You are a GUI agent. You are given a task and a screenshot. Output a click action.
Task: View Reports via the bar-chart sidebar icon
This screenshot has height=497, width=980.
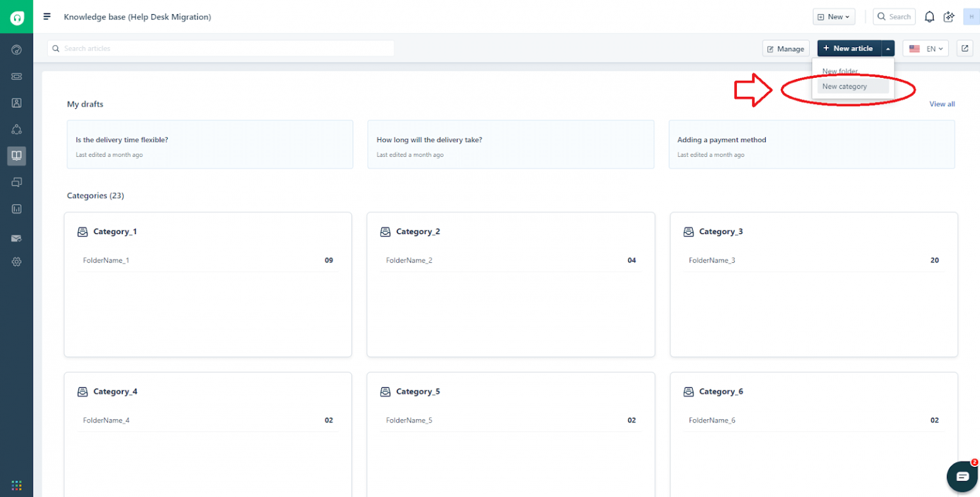tap(16, 209)
